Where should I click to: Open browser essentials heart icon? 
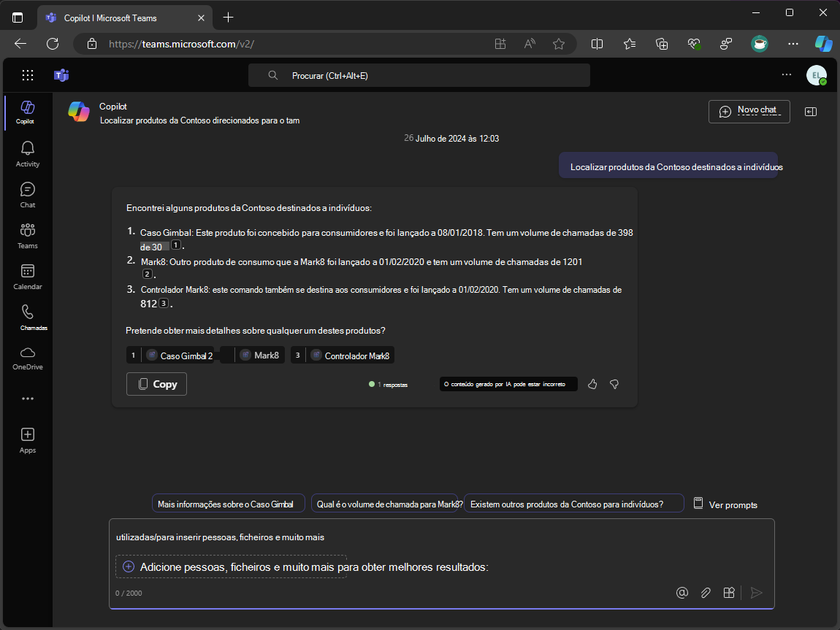click(x=694, y=44)
